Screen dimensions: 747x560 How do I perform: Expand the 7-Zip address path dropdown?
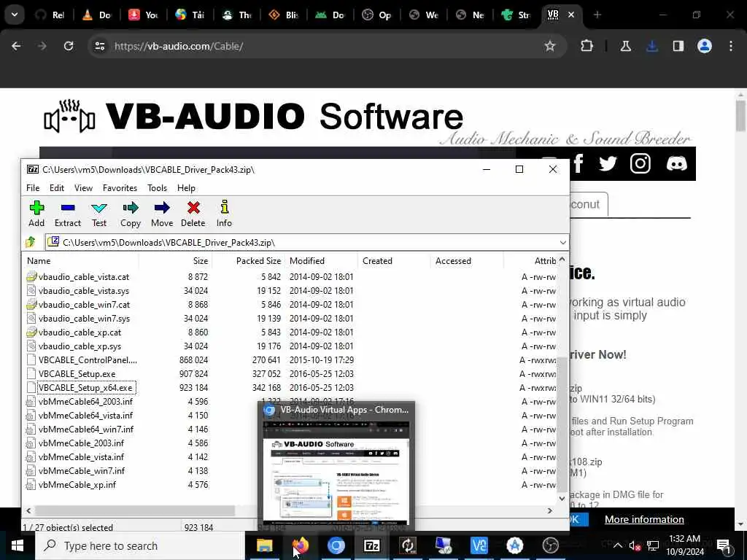click(x=562, y=242)
